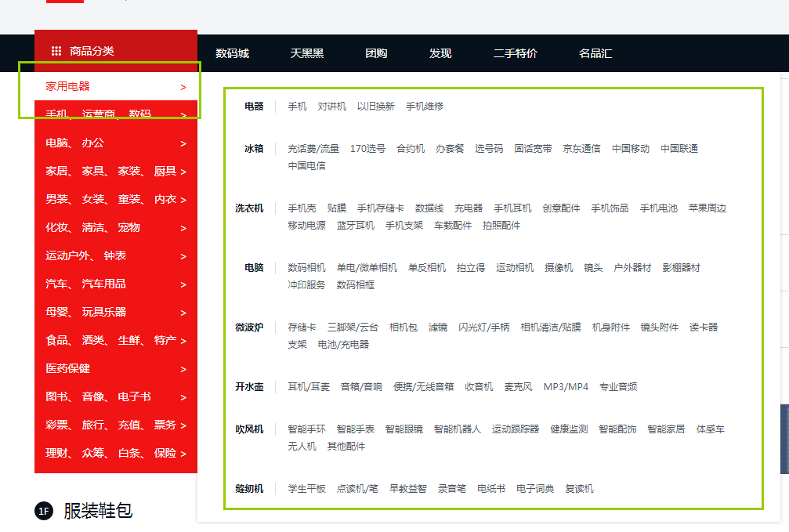Go to 二手特价 in the nav bar

(516, 53)
